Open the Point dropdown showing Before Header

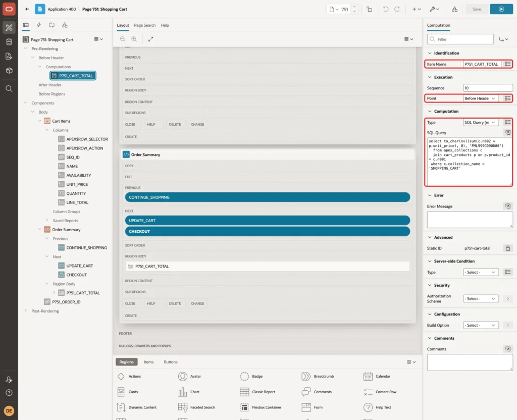pyautogui.click(x=481, y=98)
